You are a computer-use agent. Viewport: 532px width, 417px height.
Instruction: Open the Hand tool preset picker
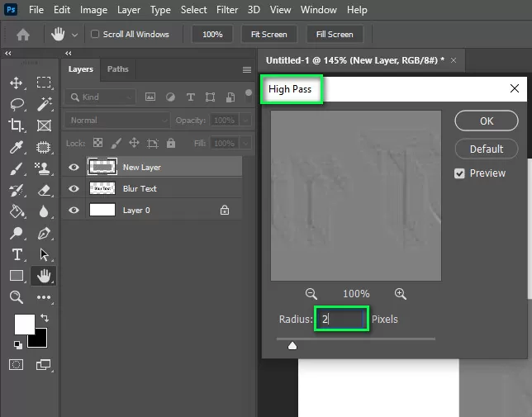tap(74, 35)
